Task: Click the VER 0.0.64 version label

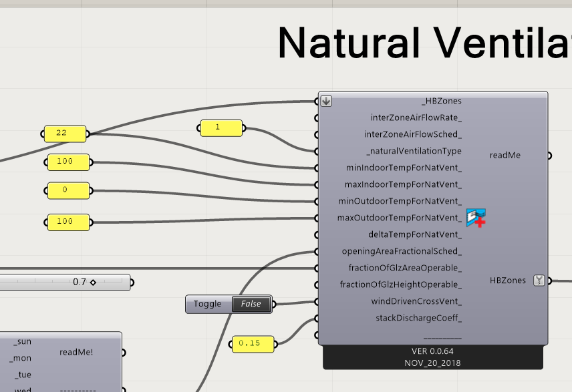Action: (432, 351)
